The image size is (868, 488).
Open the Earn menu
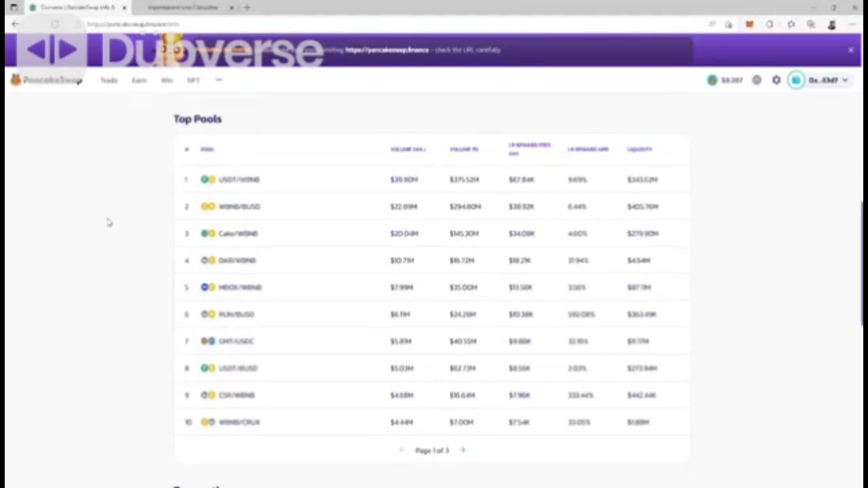139,80
